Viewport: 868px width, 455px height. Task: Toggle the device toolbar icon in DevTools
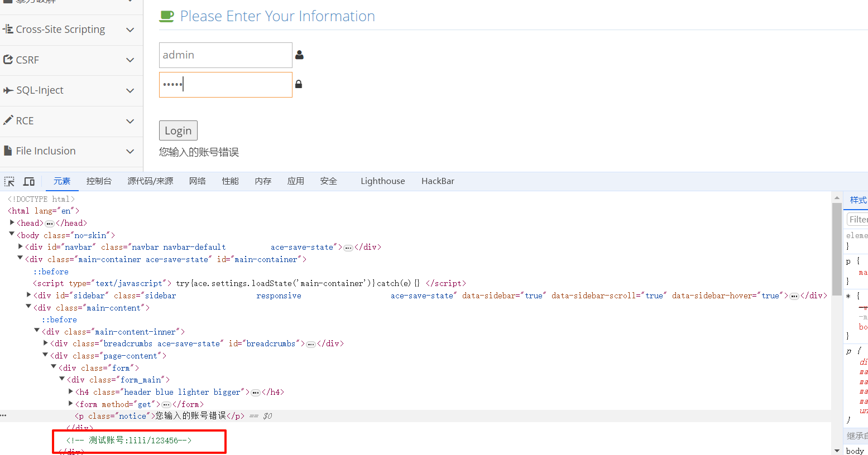coord(29,181)
